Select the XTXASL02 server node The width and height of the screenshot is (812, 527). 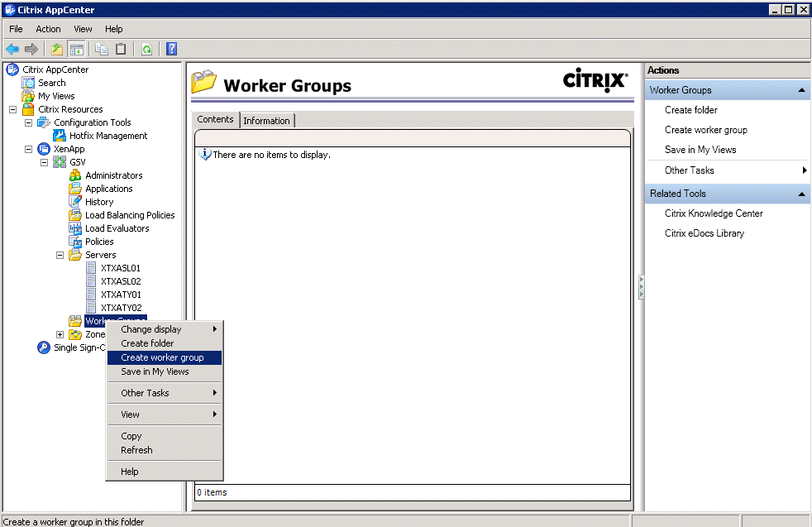pyautogui.click(x=121, y=281)
